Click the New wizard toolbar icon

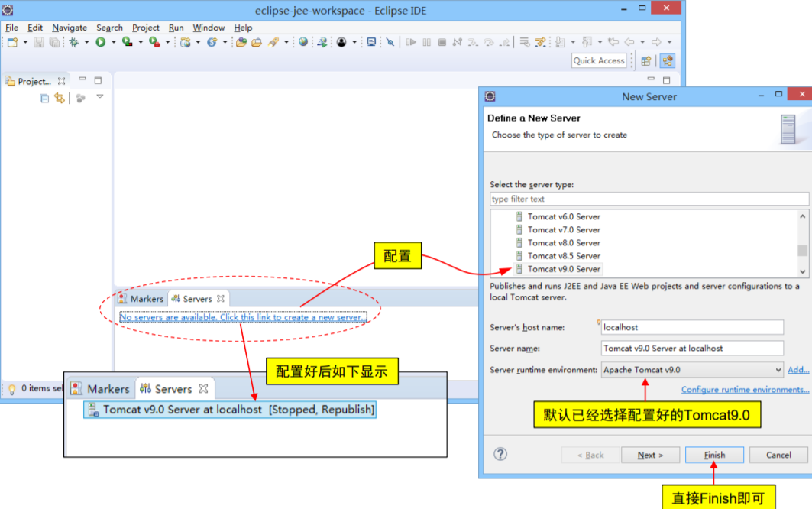(12, 43)
